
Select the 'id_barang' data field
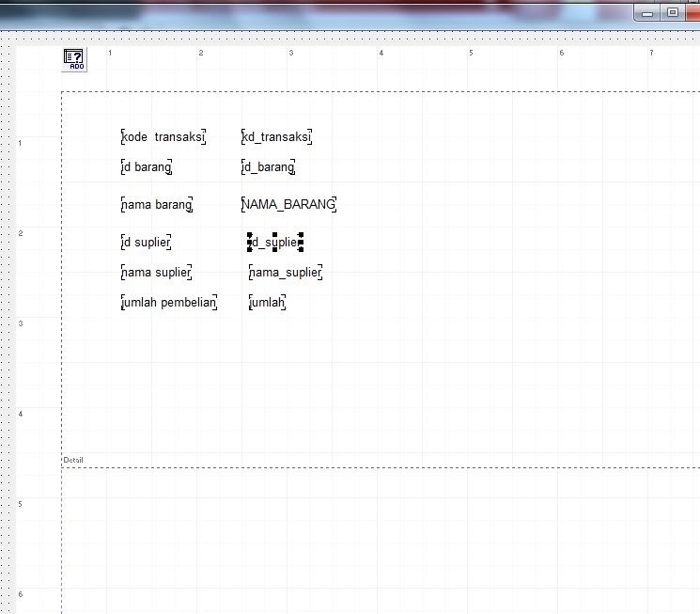[269, 167]
